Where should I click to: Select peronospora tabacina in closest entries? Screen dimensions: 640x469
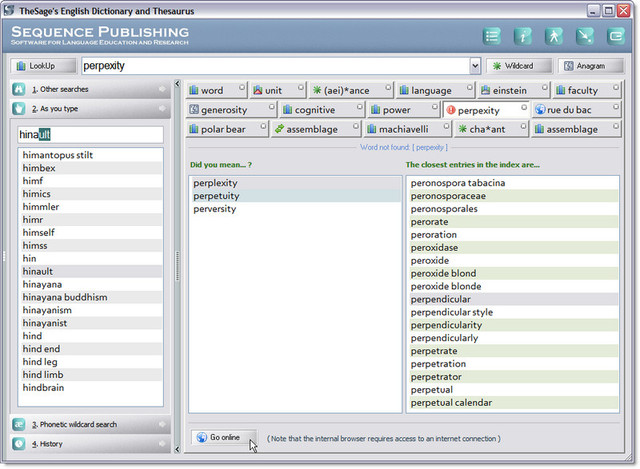(513, 183)
